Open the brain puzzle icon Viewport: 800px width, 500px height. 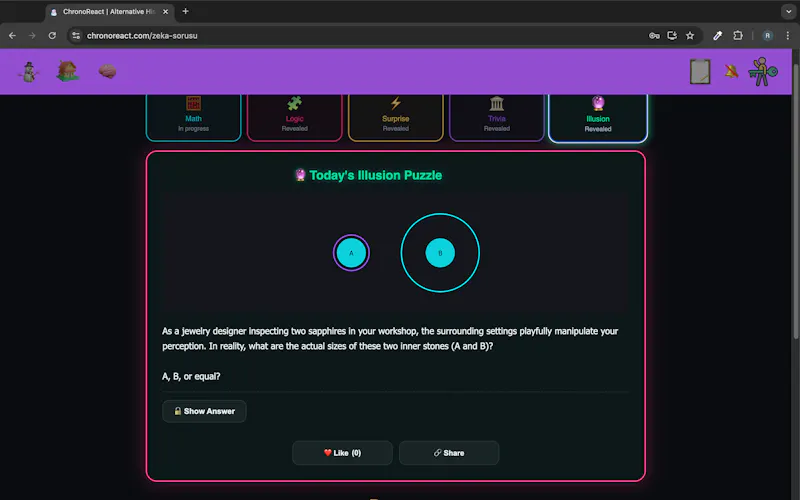pos(107,71)
